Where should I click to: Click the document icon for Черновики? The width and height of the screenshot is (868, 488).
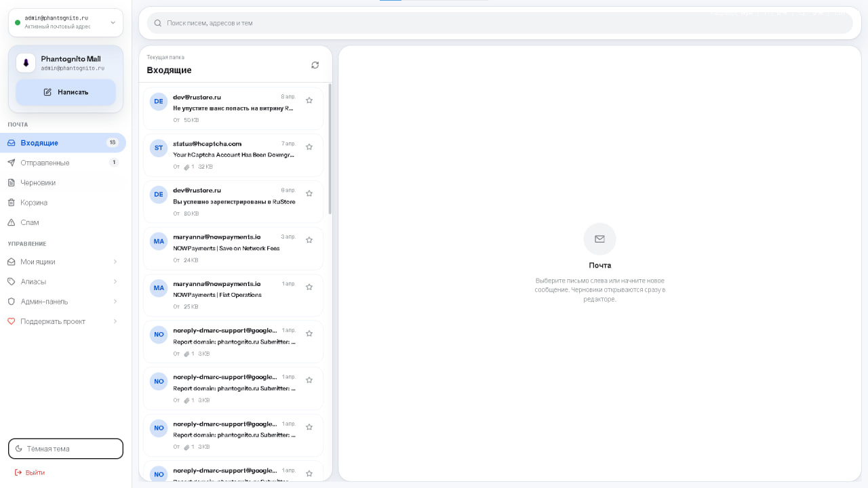pyautogui.click(x=11, y=182)
